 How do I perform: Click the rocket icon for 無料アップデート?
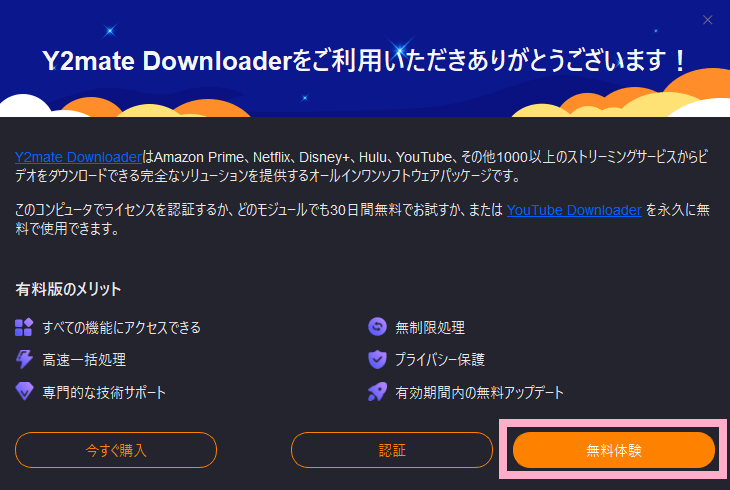tap(377, 392)
